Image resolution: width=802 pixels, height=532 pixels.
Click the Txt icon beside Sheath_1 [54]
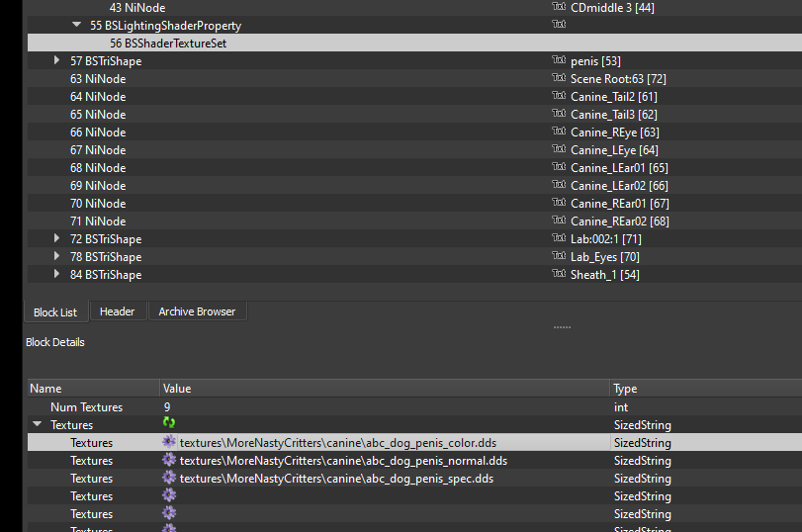559,274
